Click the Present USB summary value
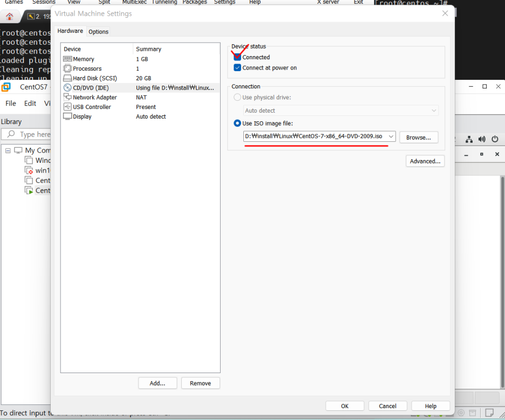 tap(146, 107)
